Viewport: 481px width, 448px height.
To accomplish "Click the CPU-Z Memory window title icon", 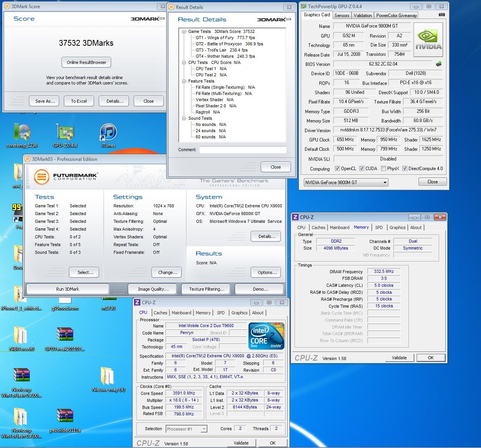I will 295,217.
